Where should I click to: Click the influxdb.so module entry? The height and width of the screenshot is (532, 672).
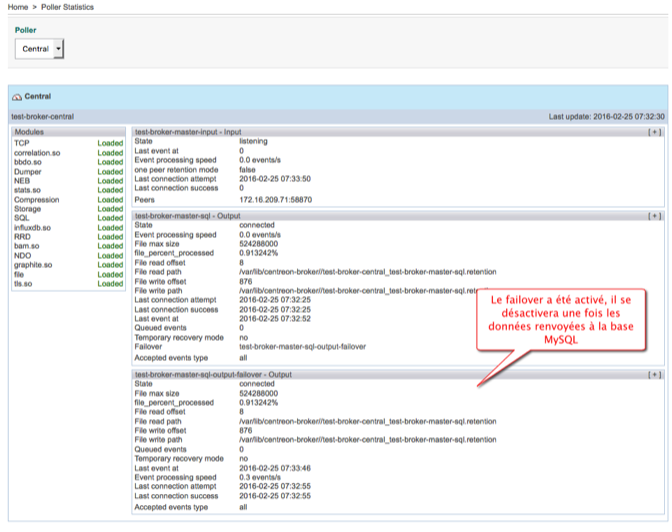[33, 228]
